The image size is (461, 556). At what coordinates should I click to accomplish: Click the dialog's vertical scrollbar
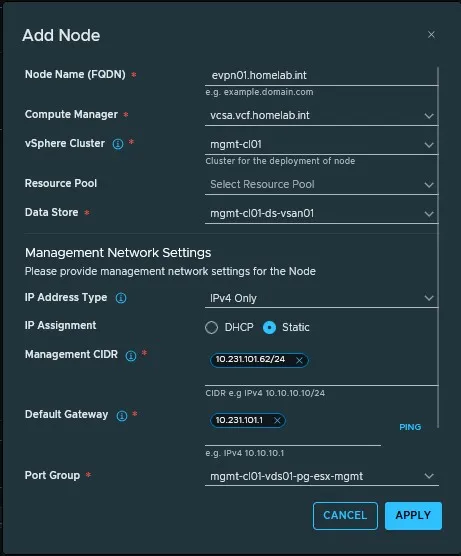point(438,248)
